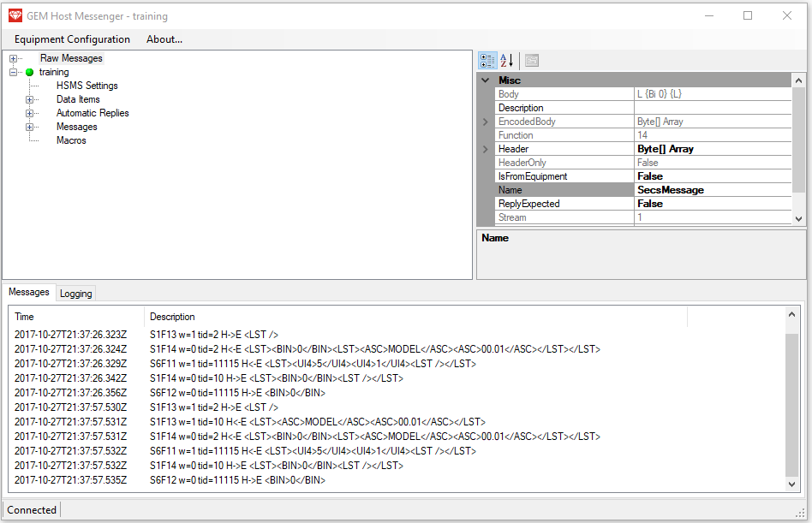This screenshot has height=523, width=812.
Task: Select the HSMS Settings tree item
Action: coord(87,86)
